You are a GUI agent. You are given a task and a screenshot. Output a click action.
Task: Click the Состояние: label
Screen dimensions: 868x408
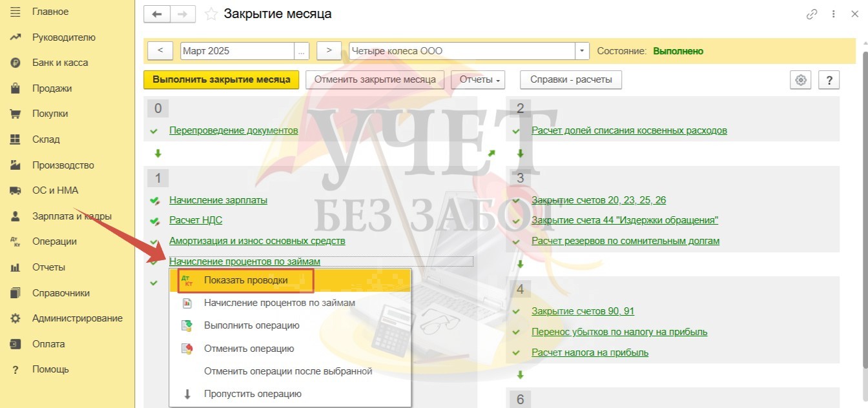pyautogui.click(x=622, y=51)
